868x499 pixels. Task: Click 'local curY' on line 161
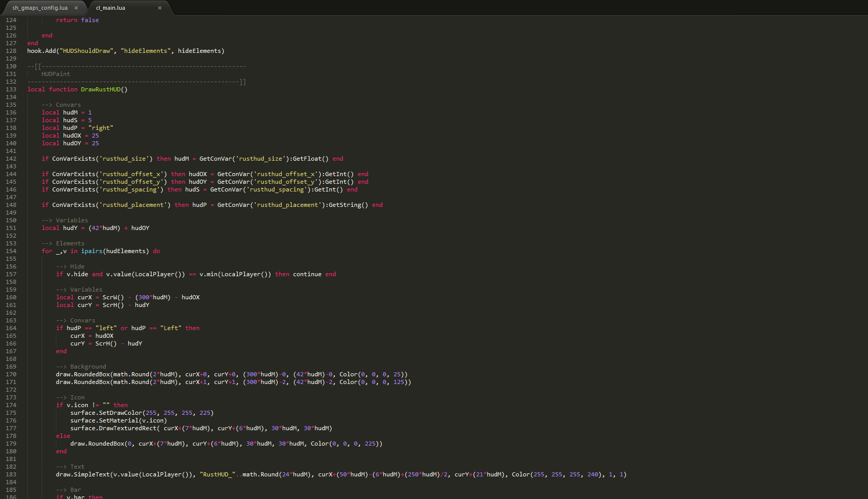click(74, 305)
